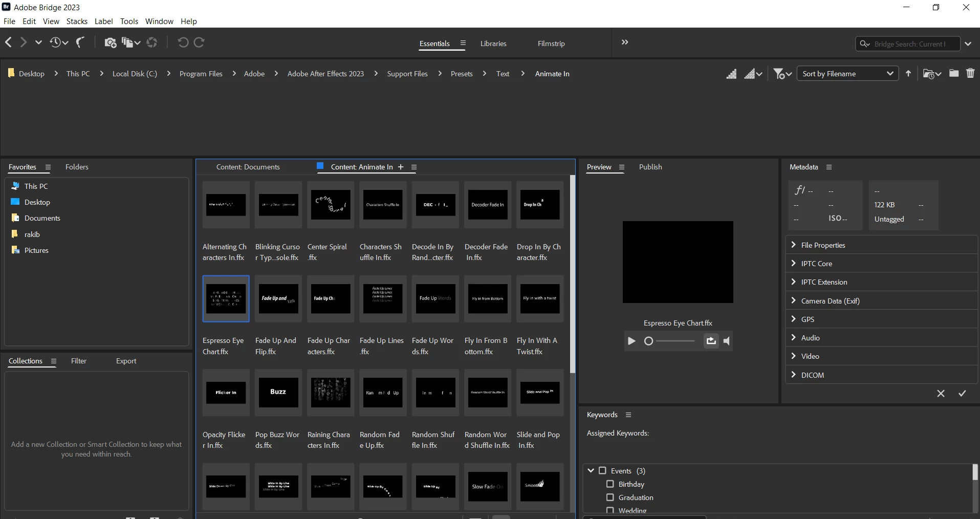Toggle loop playback in preview
The height and width of the screenshot is (519, 980).
[711, 341]
